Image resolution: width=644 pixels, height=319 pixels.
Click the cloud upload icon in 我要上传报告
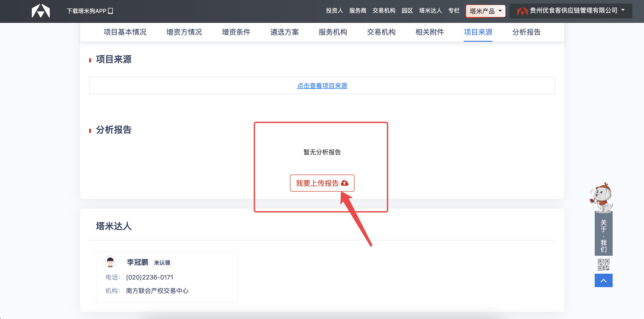[x=345, y=183]
